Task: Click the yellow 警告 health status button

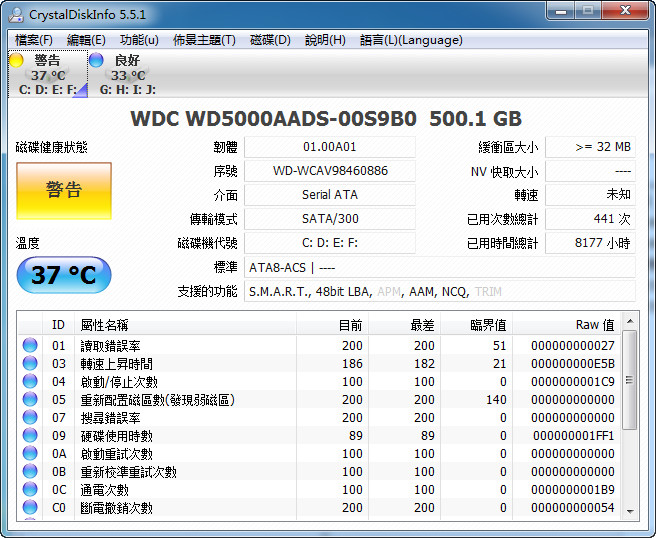Action: tap(64, 191)
